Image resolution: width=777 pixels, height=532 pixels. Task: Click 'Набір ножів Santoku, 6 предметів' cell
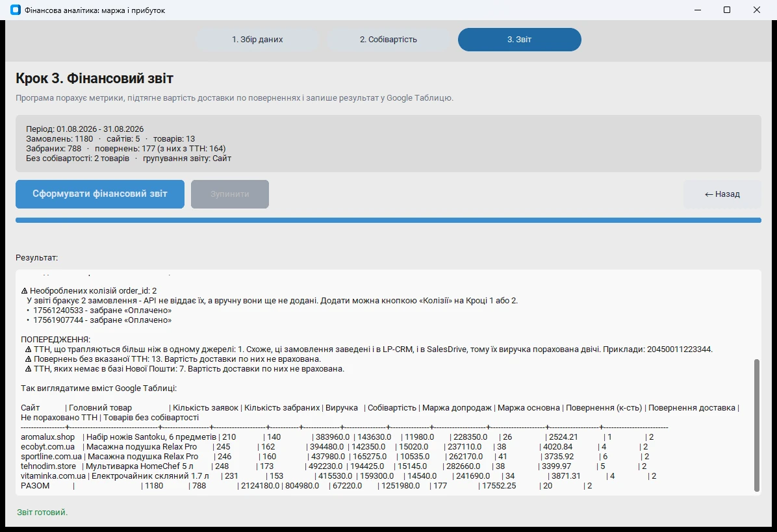click(x=151, y=437)
